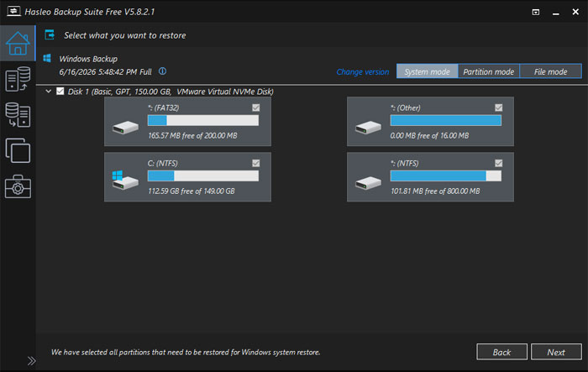Click '101.81 MB free of 800.00 MB' text
The width and height of the screenshot is (588, 372).
coord(435,191)
